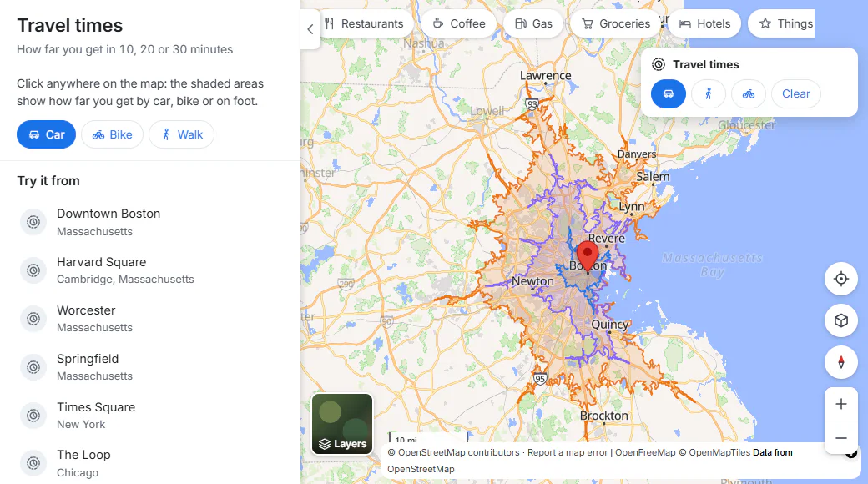The image size is (868, 484).
Task: Click the Danvers city label
Action: click(x=637, y=154)
